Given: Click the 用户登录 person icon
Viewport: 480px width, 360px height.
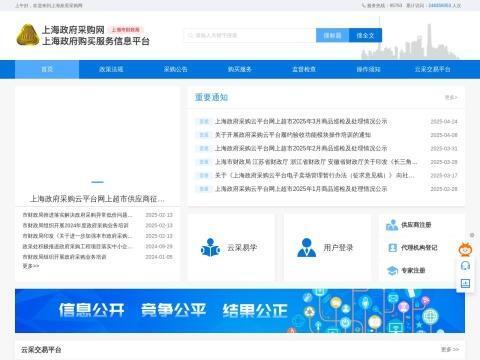Looking at the screenshot, I should point(306,248).
